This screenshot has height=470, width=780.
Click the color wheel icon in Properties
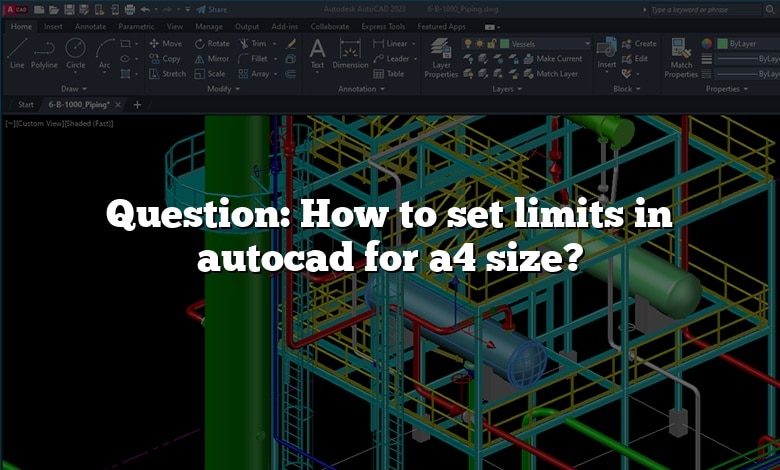click(707, 44)
